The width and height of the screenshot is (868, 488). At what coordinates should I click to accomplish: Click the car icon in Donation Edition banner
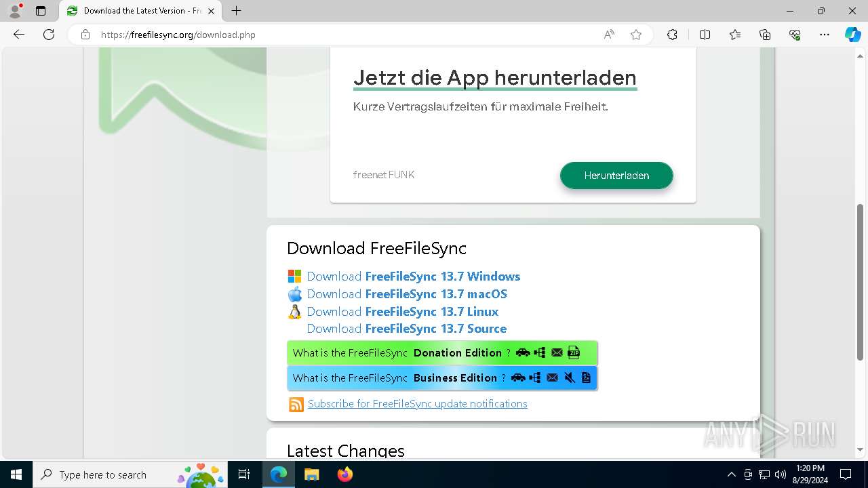pos(523,352)
